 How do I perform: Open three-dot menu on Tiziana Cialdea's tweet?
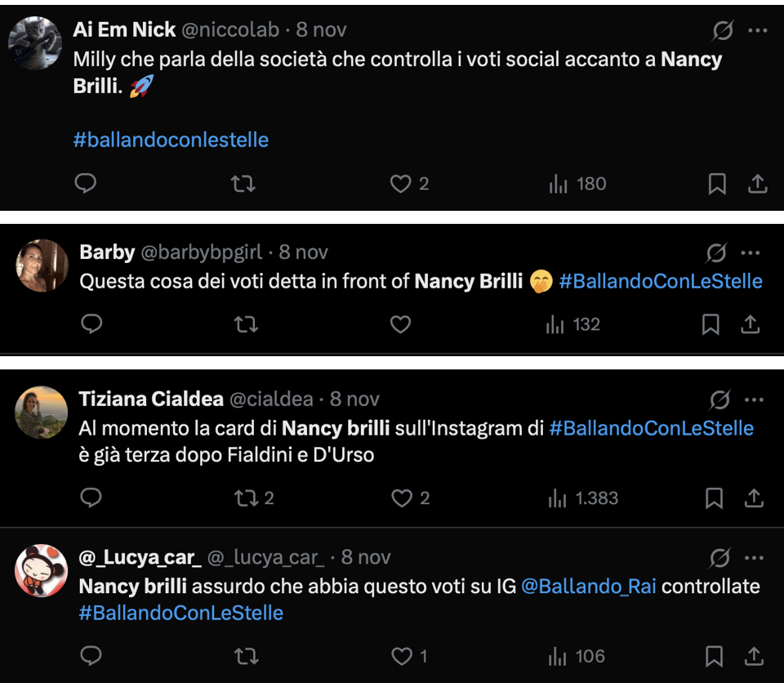[x=754, y=400]
